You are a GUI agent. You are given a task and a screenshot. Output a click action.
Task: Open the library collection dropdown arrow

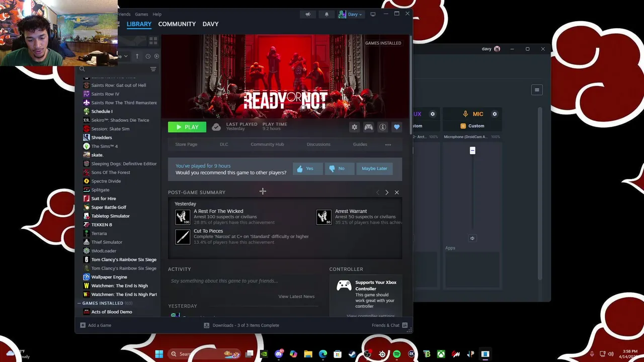126,56
